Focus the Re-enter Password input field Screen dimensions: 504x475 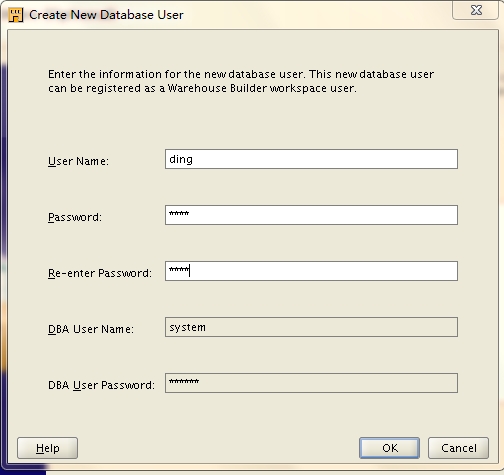pyautogui.click(x=311, y=271)
